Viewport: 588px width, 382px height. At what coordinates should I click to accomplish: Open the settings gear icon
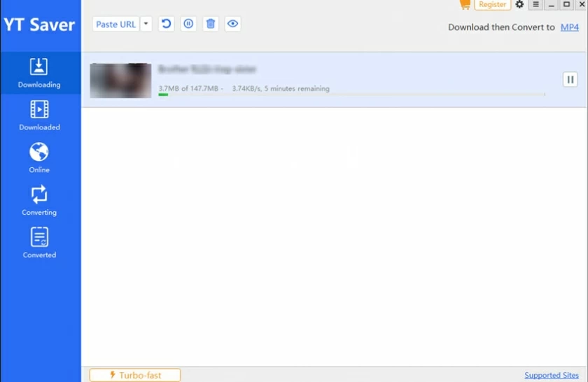click(x=519, y=4)
